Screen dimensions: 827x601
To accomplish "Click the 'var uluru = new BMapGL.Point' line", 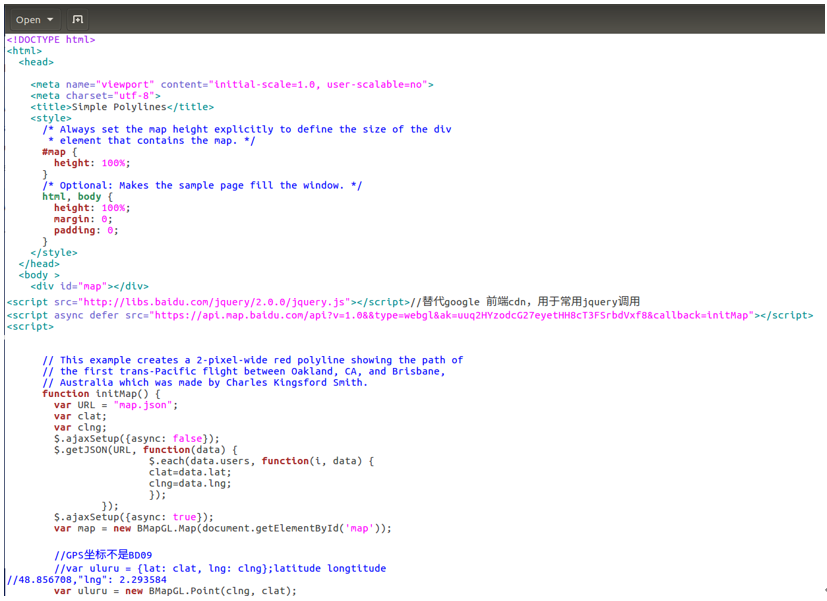I will click(x=175, y=591).
